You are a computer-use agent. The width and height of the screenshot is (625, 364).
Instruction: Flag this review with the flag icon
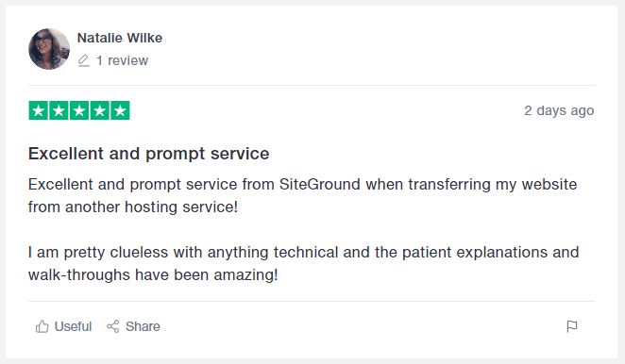572,326
